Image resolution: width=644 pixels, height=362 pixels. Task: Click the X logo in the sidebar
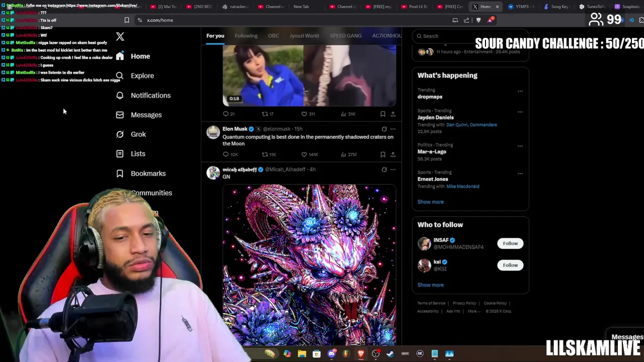coord(120,37)
